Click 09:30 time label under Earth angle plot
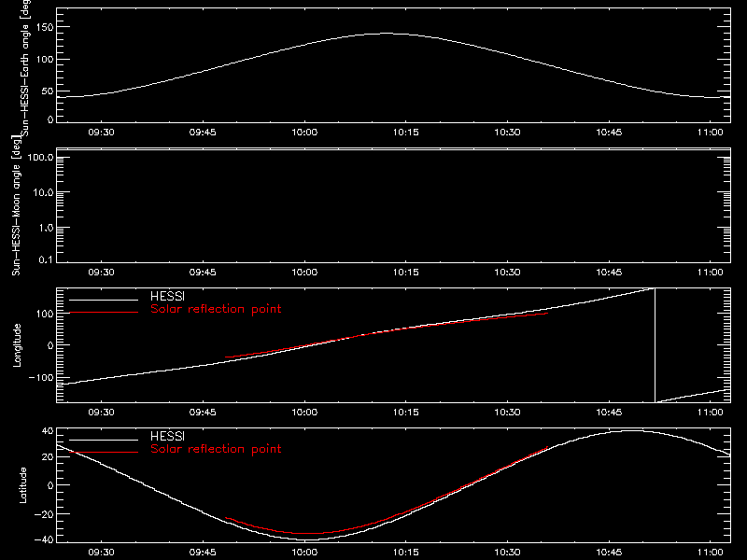Screen dimensions: 747x560 [x=102, y=133]
